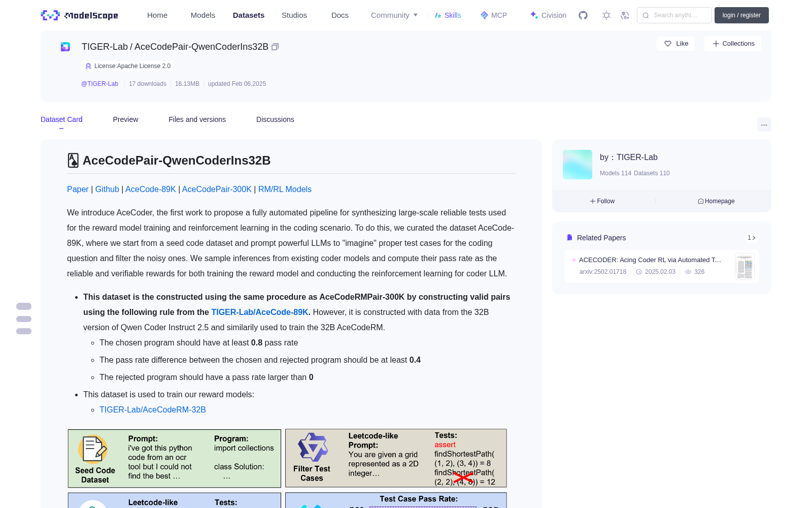This screenshot has width=812, height=508.
Task: Click the Filter Test Cases diagram icon
Action: click(x=313, y=448)
